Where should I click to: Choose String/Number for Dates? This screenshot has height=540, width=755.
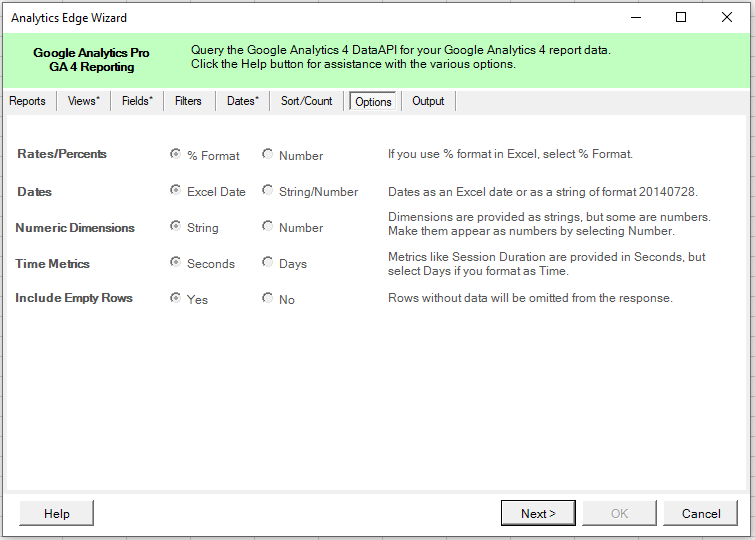(x=268, y=190)
